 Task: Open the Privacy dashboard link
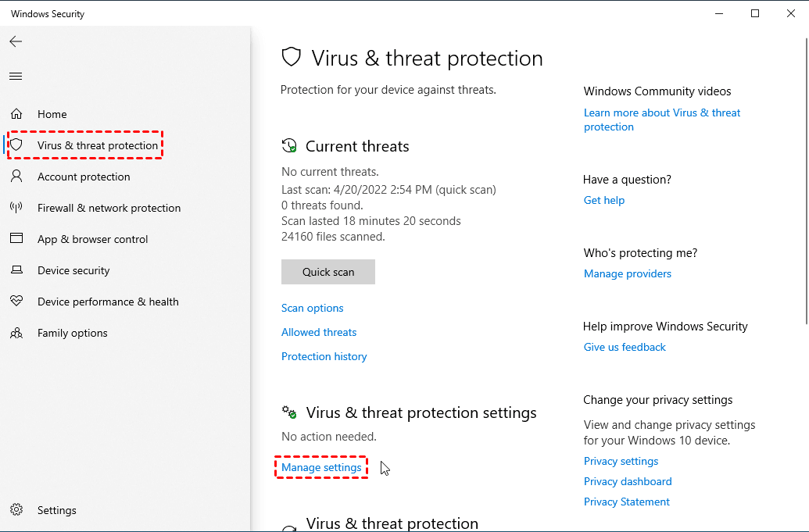pyautogui.click(x=628, y=481)
